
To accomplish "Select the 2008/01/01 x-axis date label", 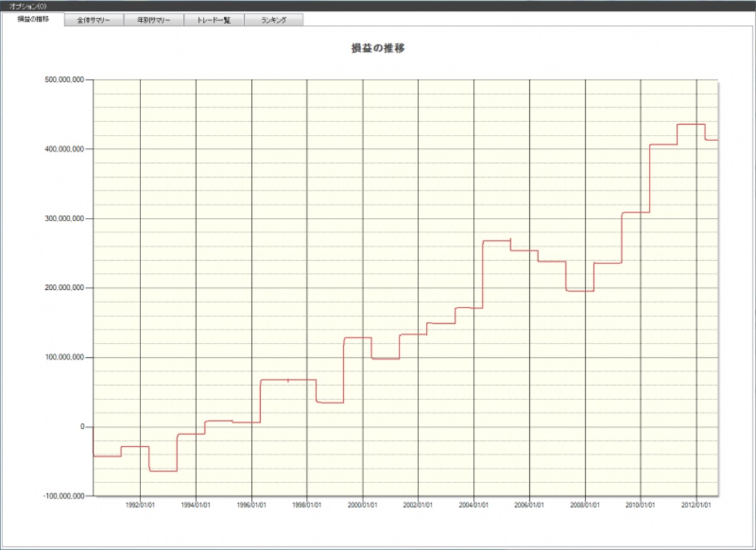I will tap(585, 505).
